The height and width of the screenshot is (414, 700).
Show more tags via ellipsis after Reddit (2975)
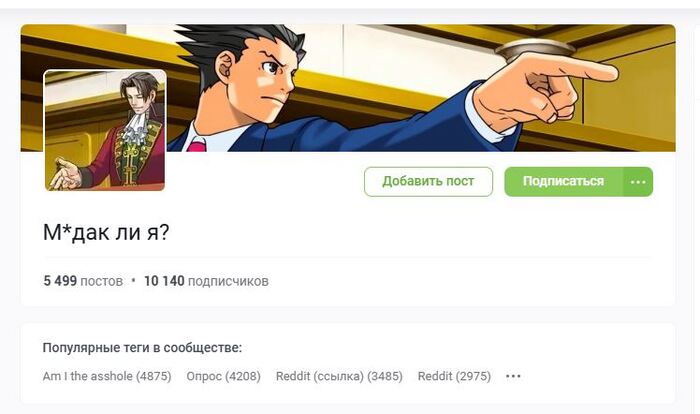[x=513, y=376]
